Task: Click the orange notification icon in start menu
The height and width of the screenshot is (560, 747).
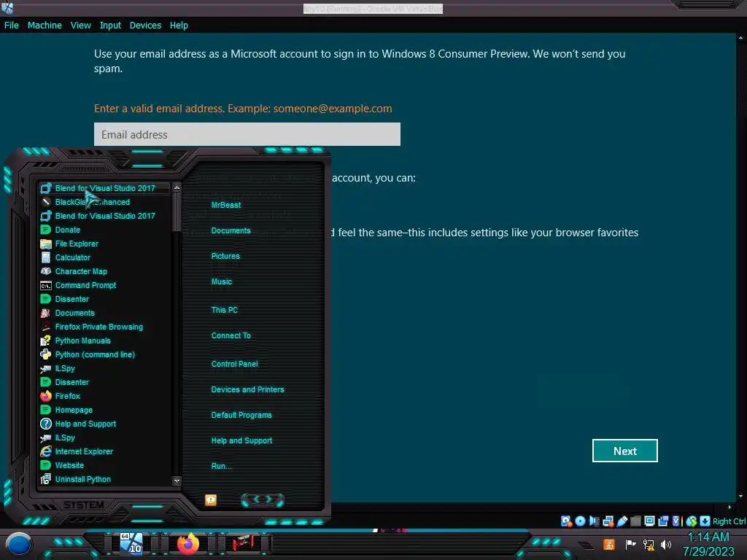Action: pyautogui.click(x=211, y=499)
